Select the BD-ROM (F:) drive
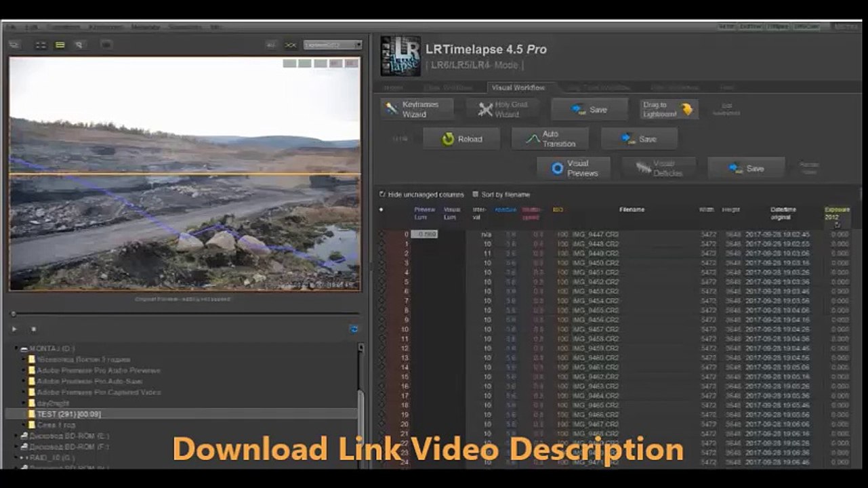Image resolution: width=868 pixels, height=488 pixels. (x=69, y=447)
